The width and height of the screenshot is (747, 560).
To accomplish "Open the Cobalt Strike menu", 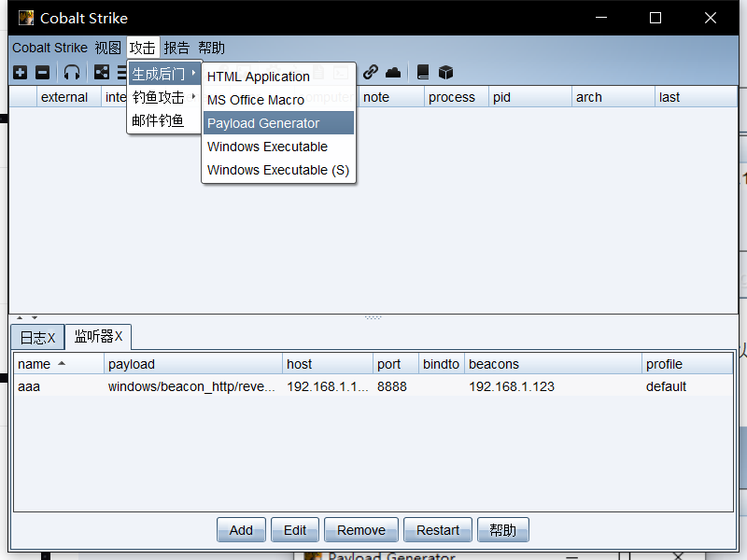I will 50,48.
